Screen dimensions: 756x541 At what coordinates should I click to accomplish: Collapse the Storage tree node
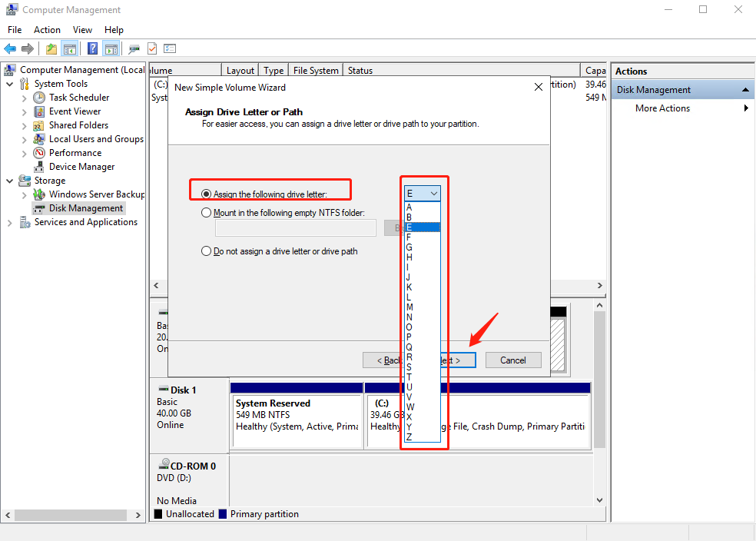(10, 181)
